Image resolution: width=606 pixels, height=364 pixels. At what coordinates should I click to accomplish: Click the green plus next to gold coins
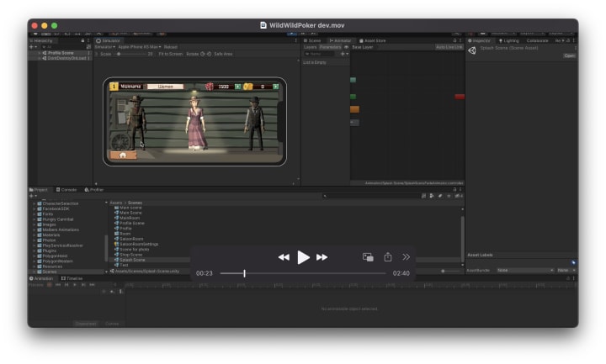pos(275,87)
